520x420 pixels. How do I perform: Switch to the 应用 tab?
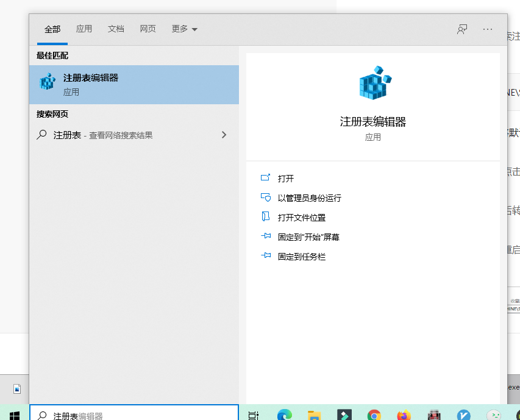point(84,29)
